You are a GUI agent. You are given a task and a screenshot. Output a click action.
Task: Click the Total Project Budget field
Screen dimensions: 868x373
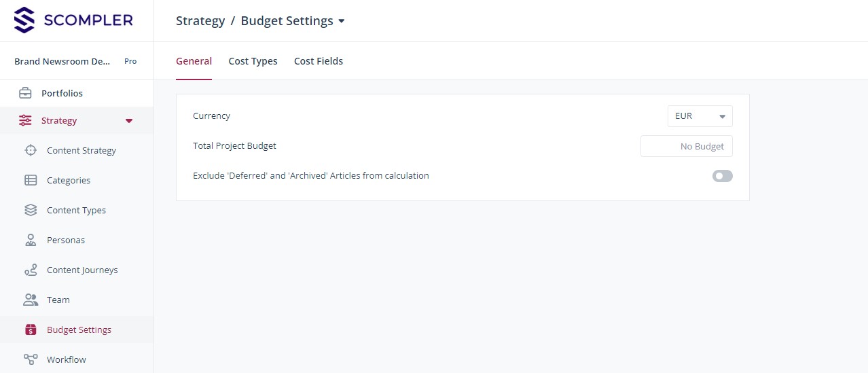(686, 146)
